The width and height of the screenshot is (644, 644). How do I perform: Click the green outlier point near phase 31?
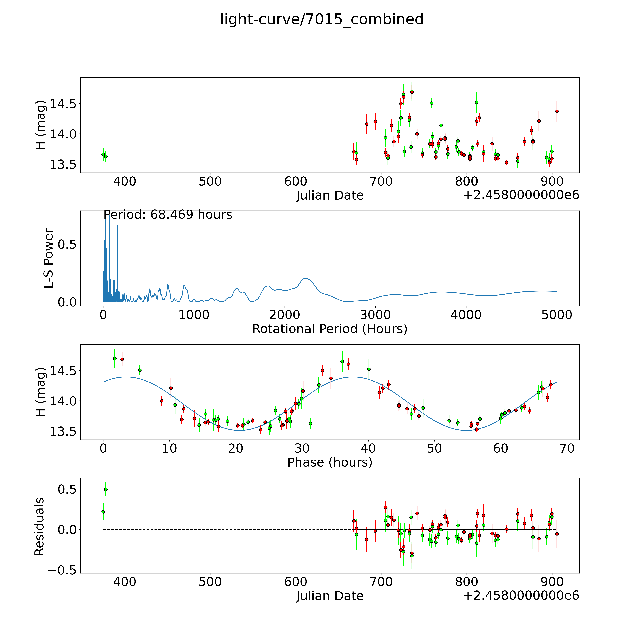point(310,423)
